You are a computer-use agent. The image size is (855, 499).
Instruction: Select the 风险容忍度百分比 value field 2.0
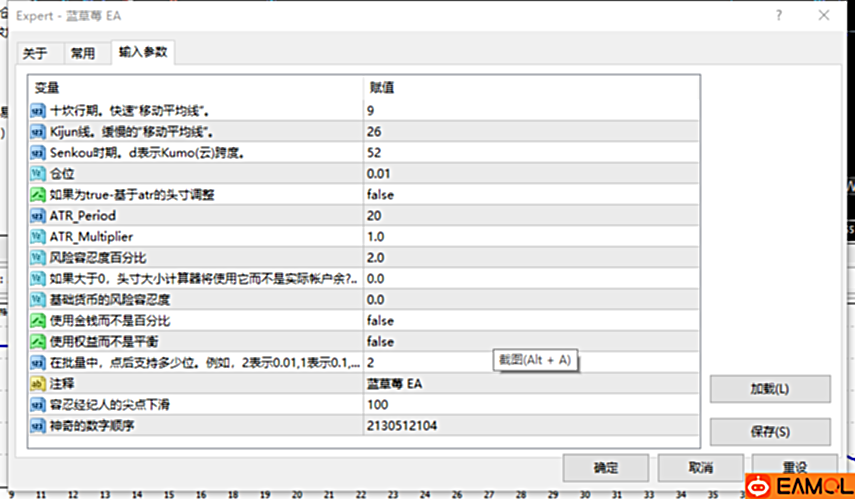tap(376, 258)
